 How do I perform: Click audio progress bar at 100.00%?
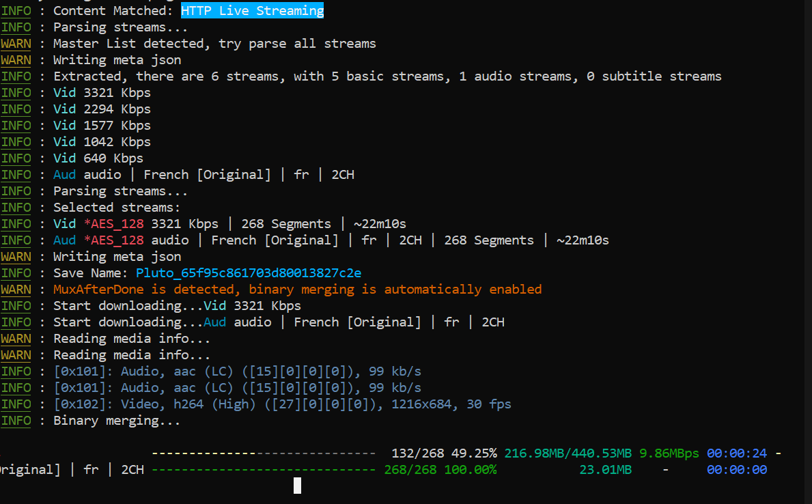264,470
